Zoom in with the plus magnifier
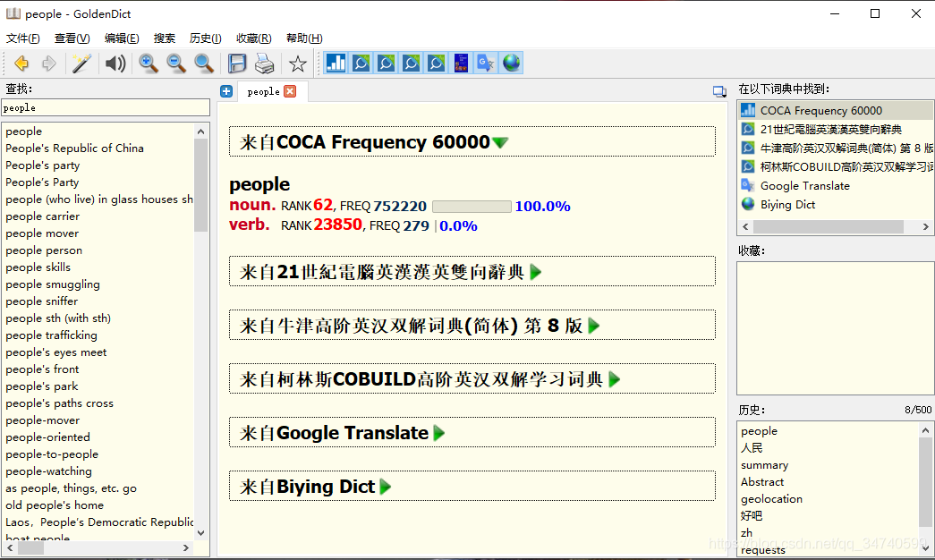 pyautogui.click(x=149, y=64)
